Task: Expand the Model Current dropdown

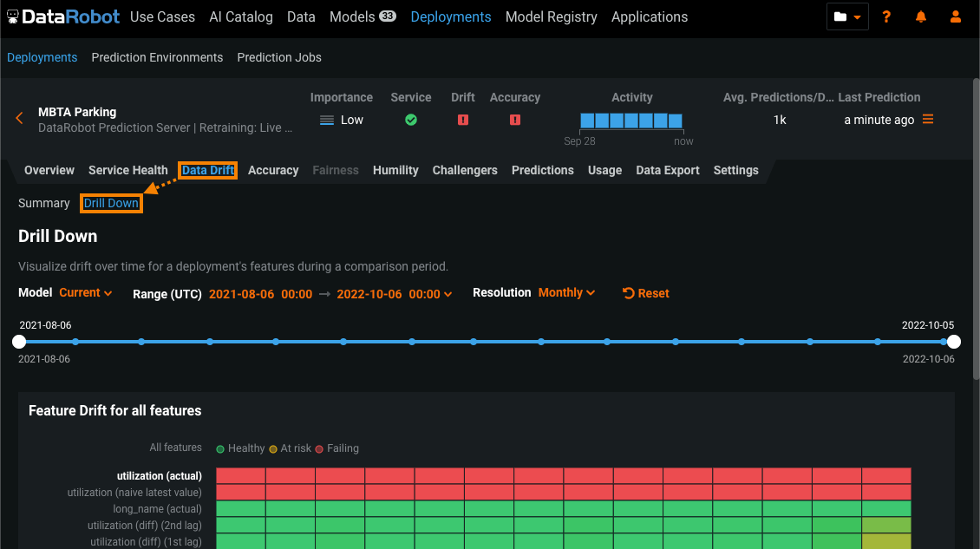Action: click(x=86, y=293)
